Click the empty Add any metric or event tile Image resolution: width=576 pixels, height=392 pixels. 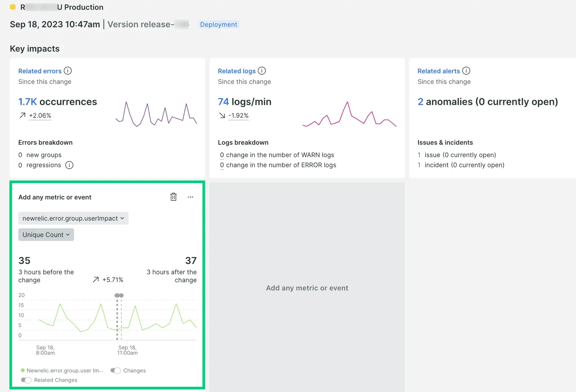coord(307,288)
